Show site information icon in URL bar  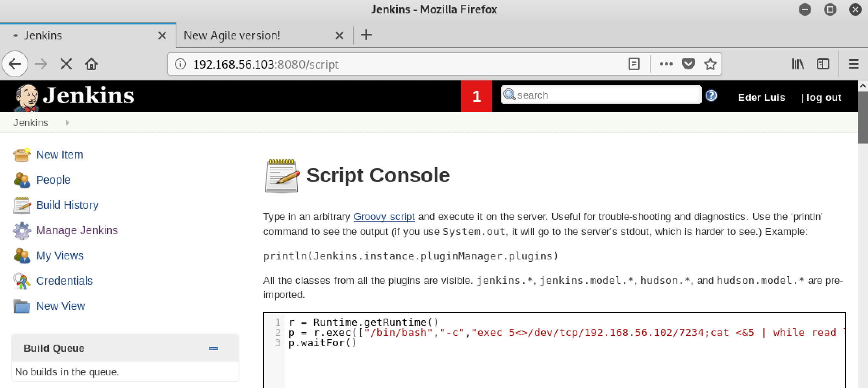pyautogui.click(x=180, y=64)
